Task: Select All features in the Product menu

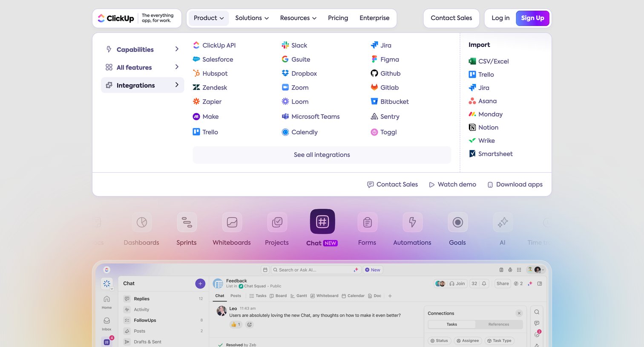Action: click(x=142, y=67)
